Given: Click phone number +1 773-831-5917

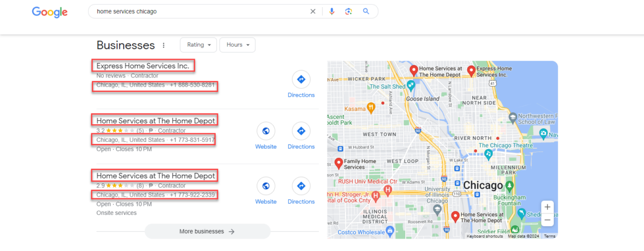Looking at the screenshot, I should 192,140.
